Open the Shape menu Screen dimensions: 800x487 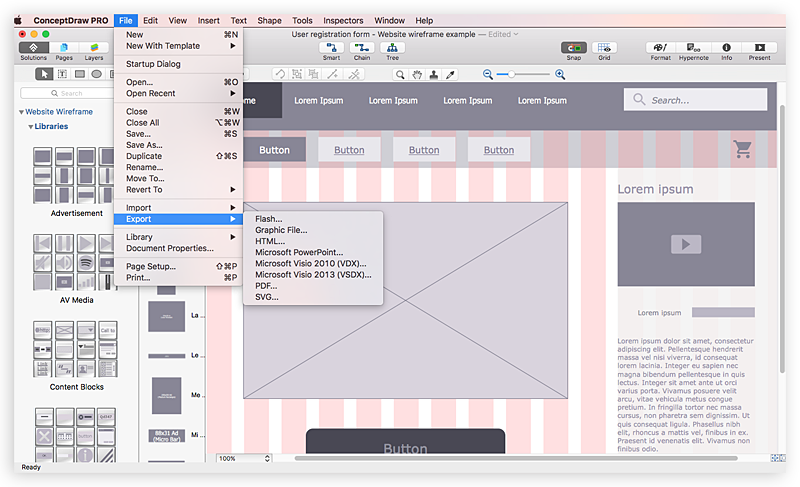click(x=269, y=20)
